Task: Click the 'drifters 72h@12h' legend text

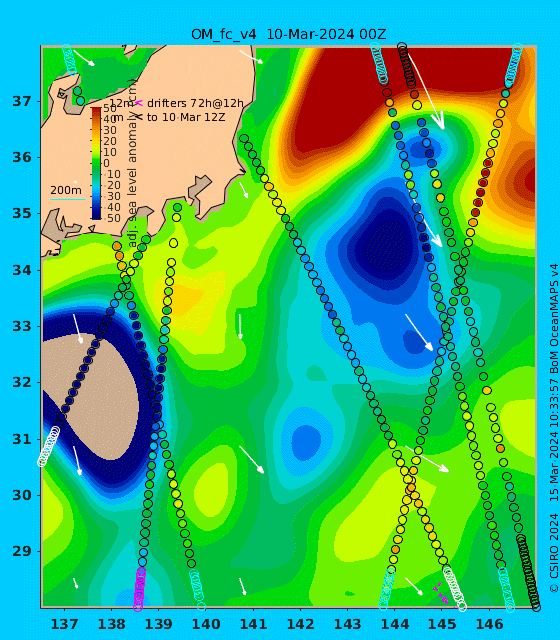Action: pos(195,103)
